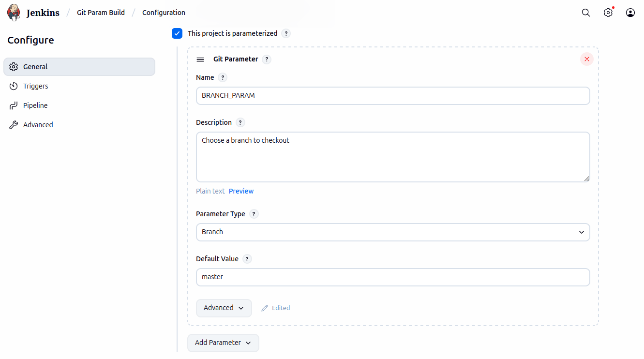The image size is (644, 359).
Task: Click the user account icon
Action: 630,13
